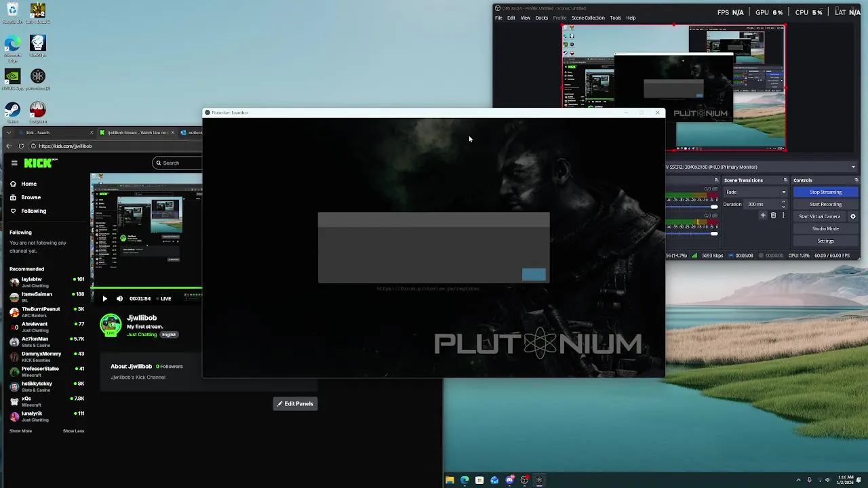Screen dimensions: 868x488
Task: Open the OBS Help menu
Action: point(631,18)
